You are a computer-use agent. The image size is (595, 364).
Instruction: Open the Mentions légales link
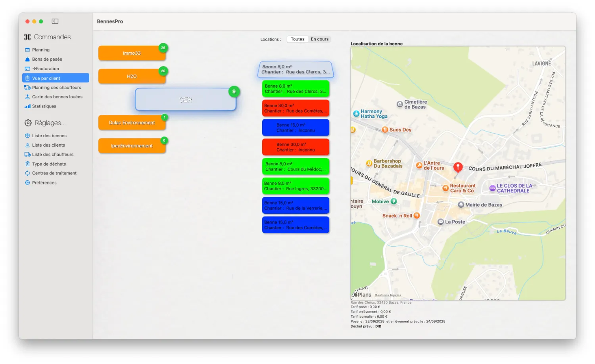tap(387, 295)
